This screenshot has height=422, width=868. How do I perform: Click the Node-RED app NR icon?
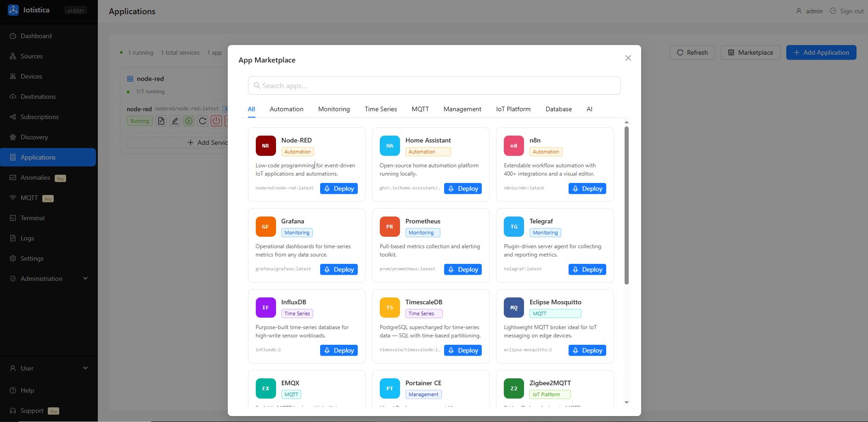(265, 146)
